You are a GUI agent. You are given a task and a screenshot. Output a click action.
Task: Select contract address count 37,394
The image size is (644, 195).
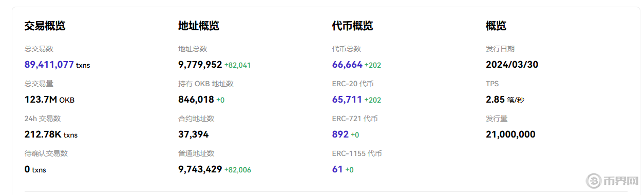pos(194,134)
